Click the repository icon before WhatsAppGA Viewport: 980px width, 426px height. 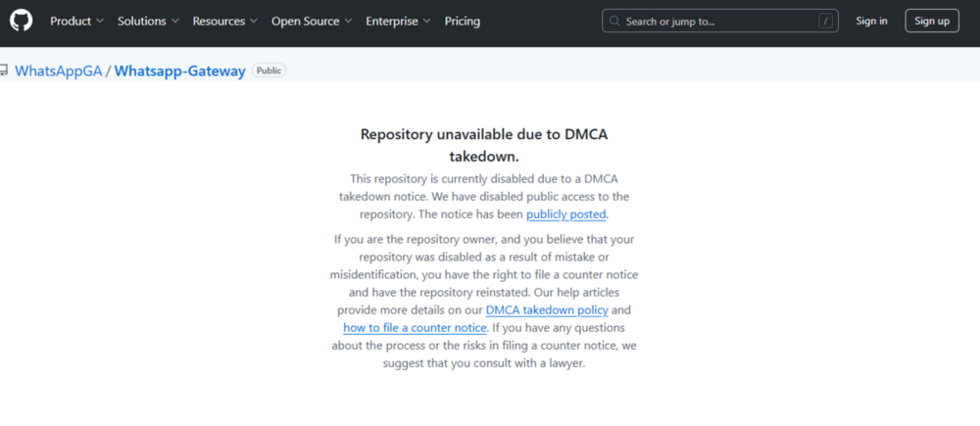tap(3, 71)
